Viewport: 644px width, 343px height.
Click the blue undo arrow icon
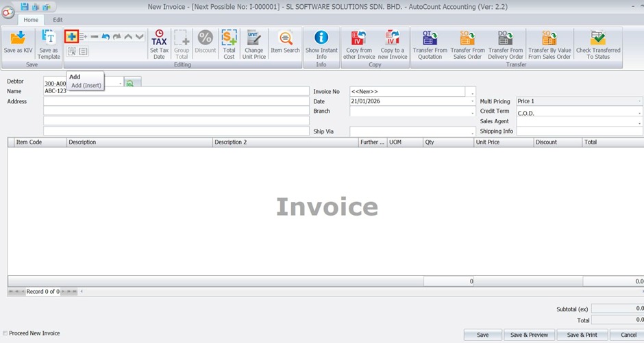tap(106, 37)
